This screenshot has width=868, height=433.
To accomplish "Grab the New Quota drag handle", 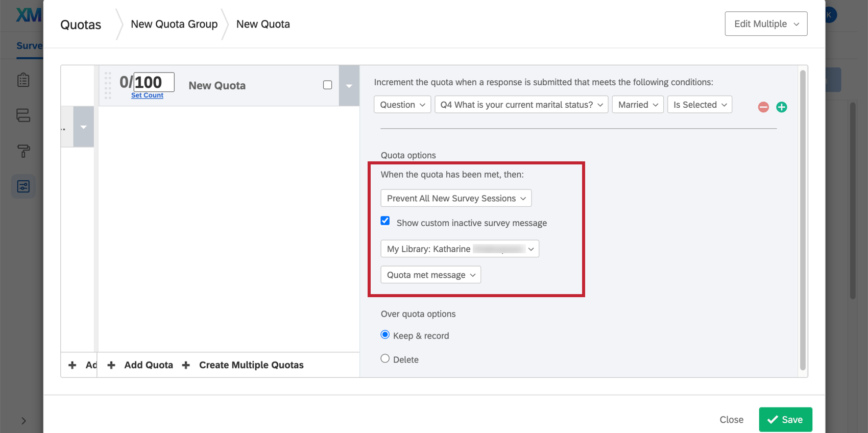I will (x=108, y=85).
